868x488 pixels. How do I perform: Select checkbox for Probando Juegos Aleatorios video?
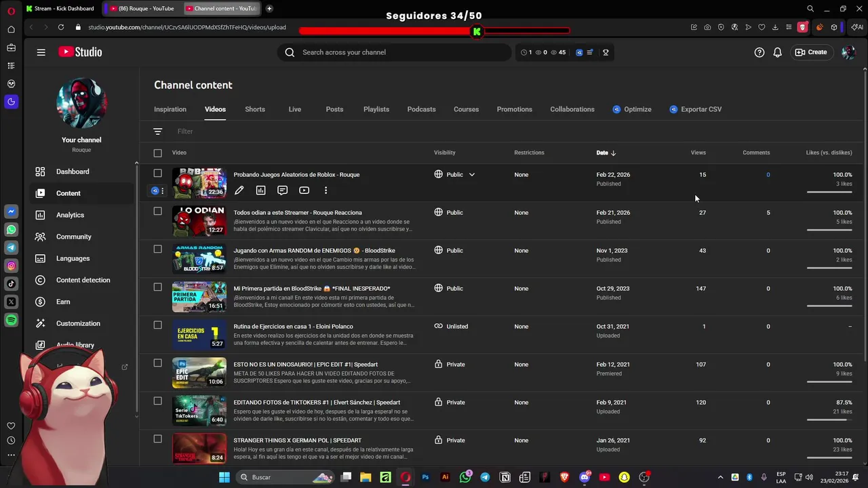tap(158, 174)
